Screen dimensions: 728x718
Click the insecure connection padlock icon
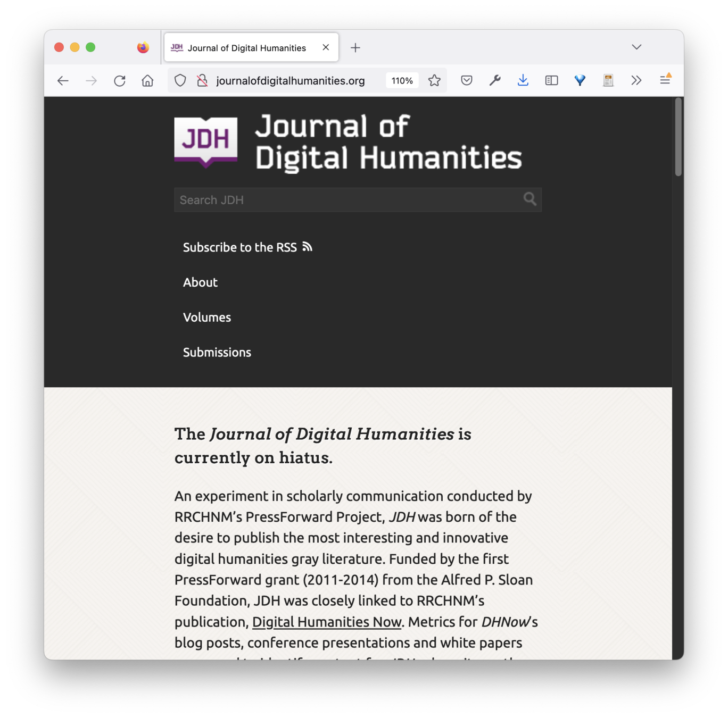point(202,80)
